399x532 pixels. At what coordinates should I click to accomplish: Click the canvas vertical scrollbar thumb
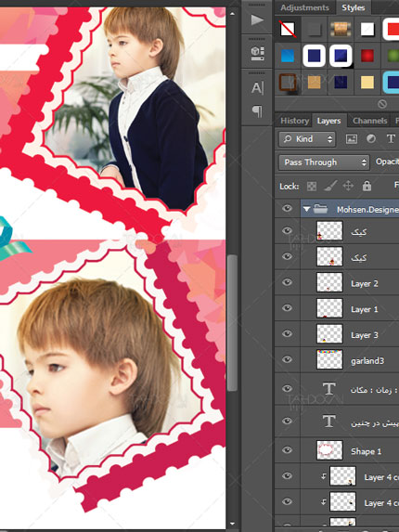click(232, 323)
